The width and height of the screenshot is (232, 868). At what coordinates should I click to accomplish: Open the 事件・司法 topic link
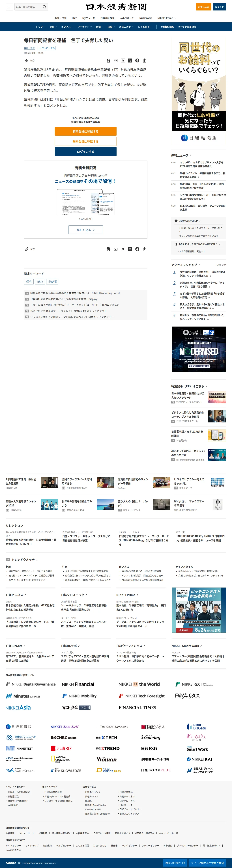29,48
